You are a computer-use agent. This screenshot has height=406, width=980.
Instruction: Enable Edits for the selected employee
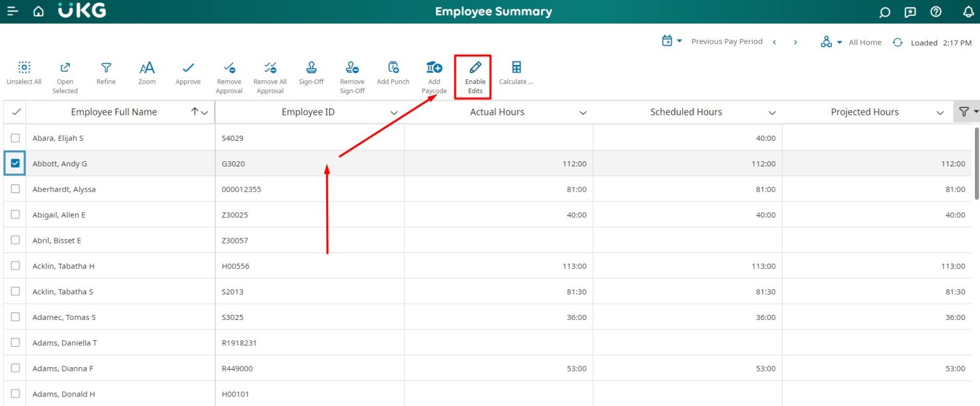click(473, 72)
